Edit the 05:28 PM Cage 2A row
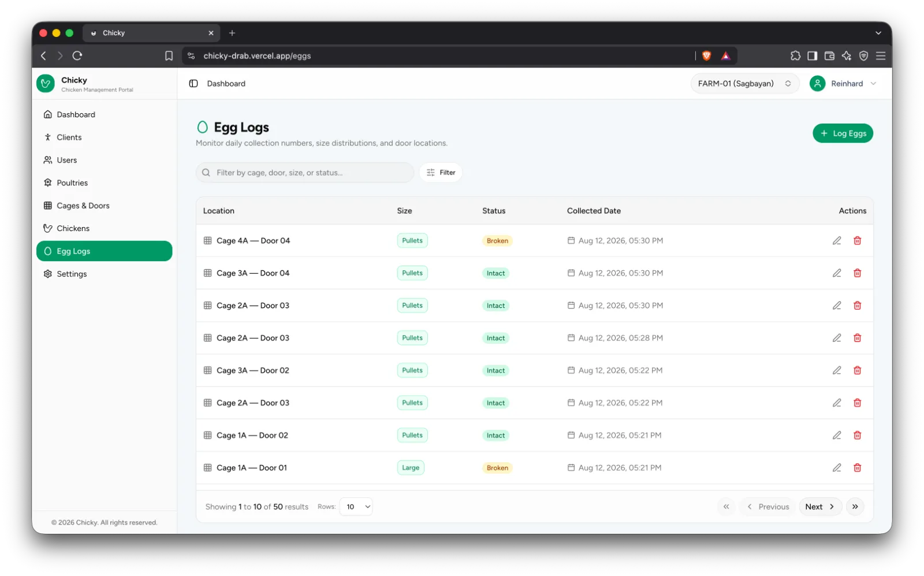Viewport: 924px width, 576px height. (x=836, y=338)
